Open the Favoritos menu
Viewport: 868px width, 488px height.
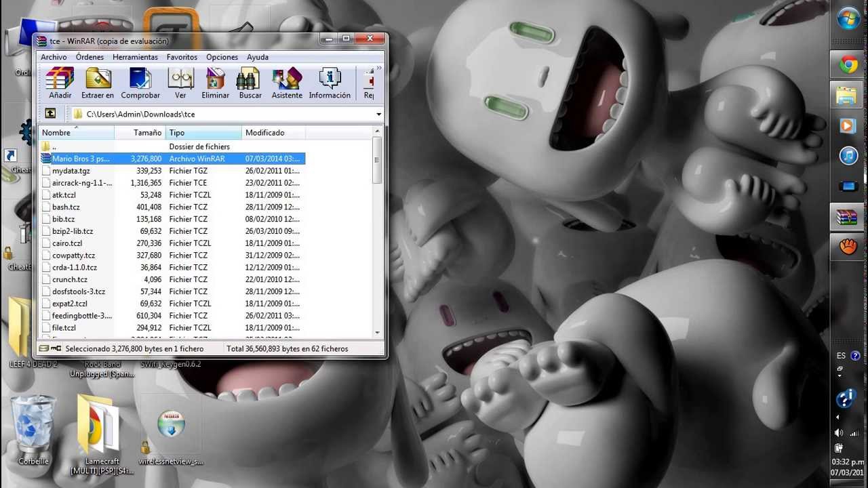tap(182, 57)
